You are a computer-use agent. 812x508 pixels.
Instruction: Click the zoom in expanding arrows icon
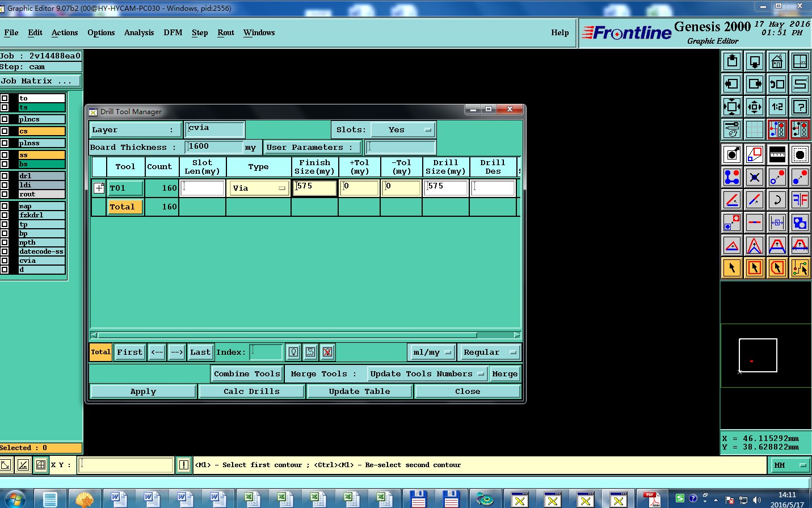pyautogui.click(x=732, y=107)
